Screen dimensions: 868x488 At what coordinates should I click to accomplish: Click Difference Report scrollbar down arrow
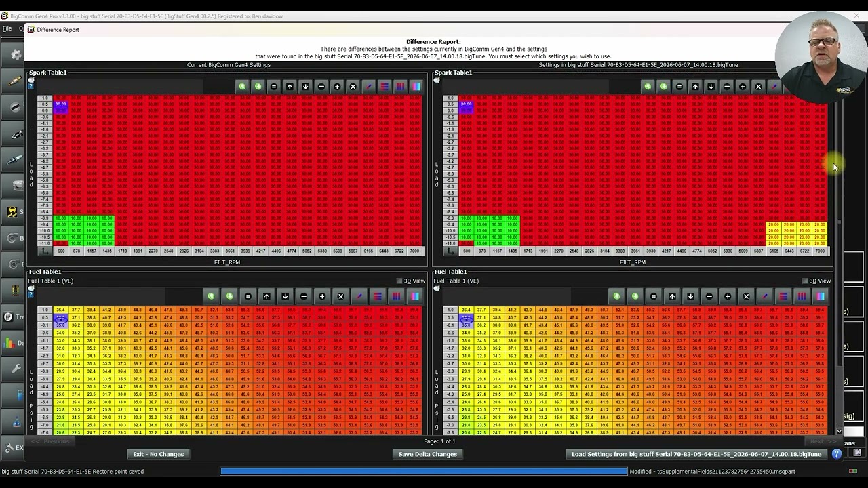839,432
